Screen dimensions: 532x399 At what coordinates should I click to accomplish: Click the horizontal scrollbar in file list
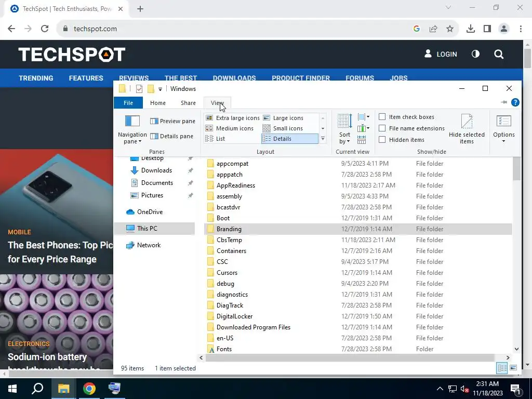[350, 357]
